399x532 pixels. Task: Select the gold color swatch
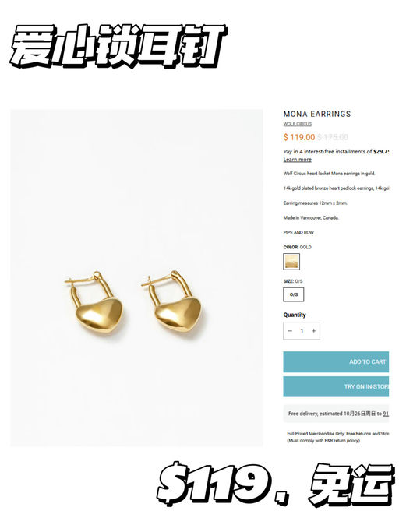pyautogui.click(x=291, y=262)
